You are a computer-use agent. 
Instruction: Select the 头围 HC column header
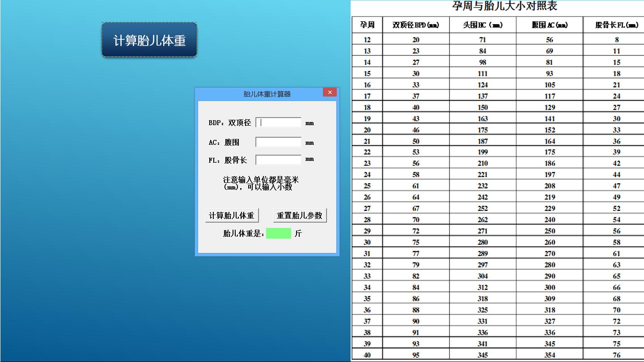point(482,25)
